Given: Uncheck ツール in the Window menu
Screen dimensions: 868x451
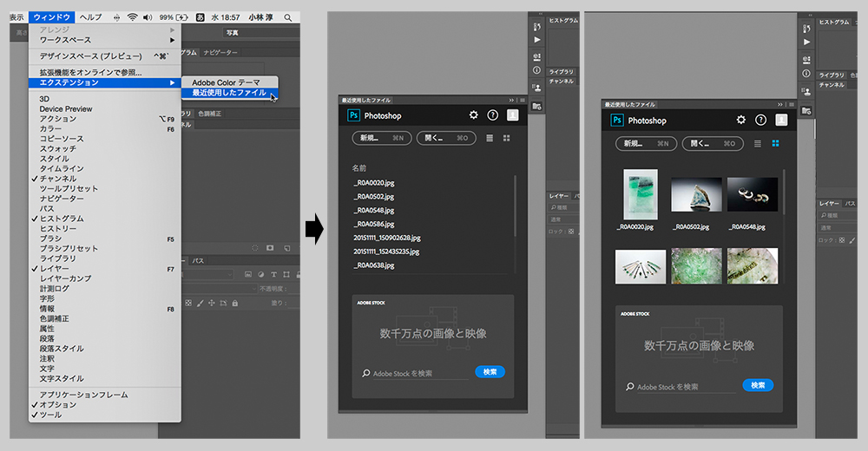Looking at the screenshot, I should (104, 415).
